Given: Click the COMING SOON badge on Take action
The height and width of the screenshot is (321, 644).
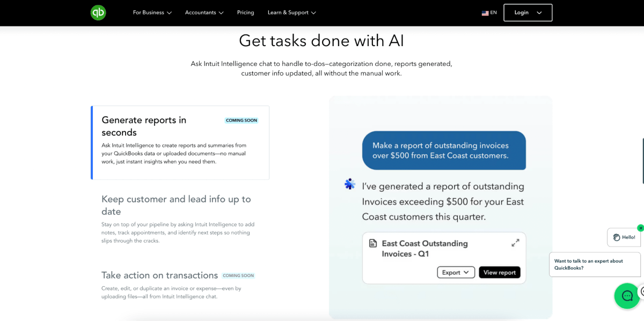Looking at the screenshot, I should tap(238, 275).
